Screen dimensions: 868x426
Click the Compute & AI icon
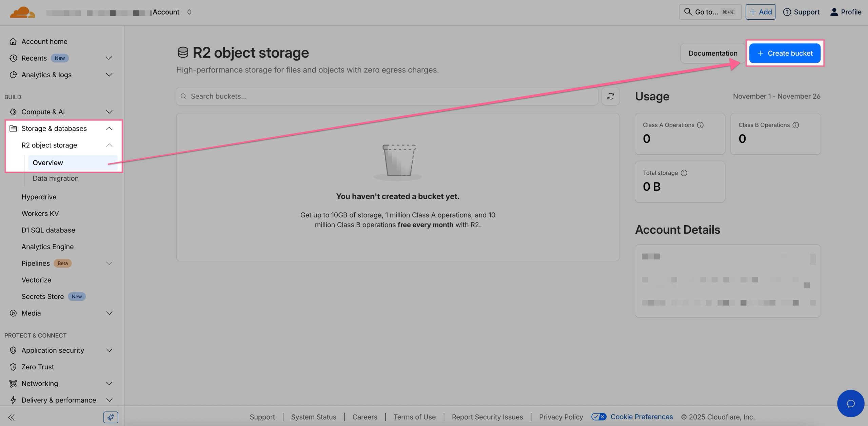[13, 112]
